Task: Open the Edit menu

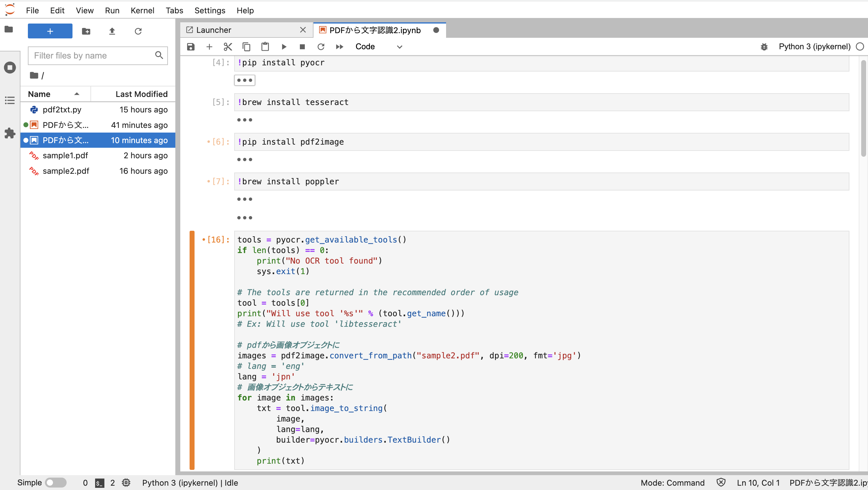Action: (57, 11)
